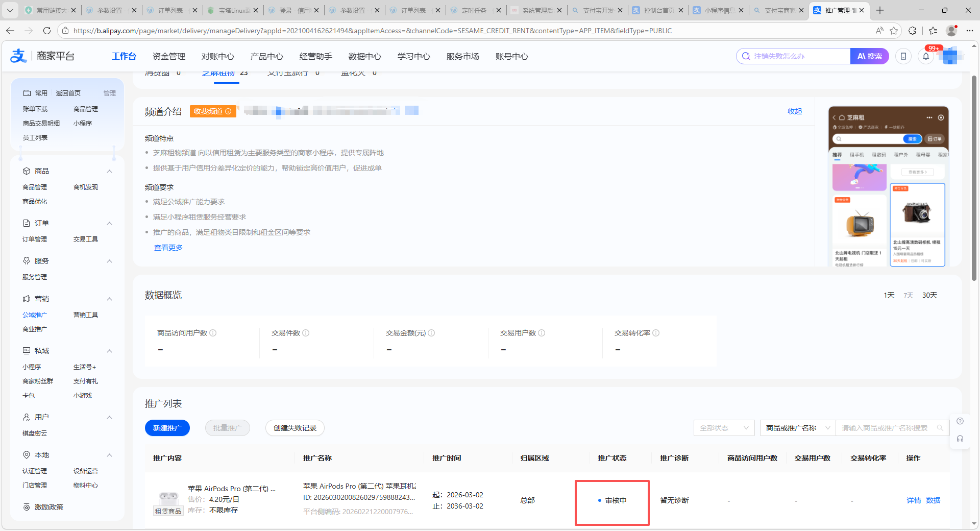Open 资金管理 in top navigation
Viewport: 980px width, 531px height.
tap(168, 56)
